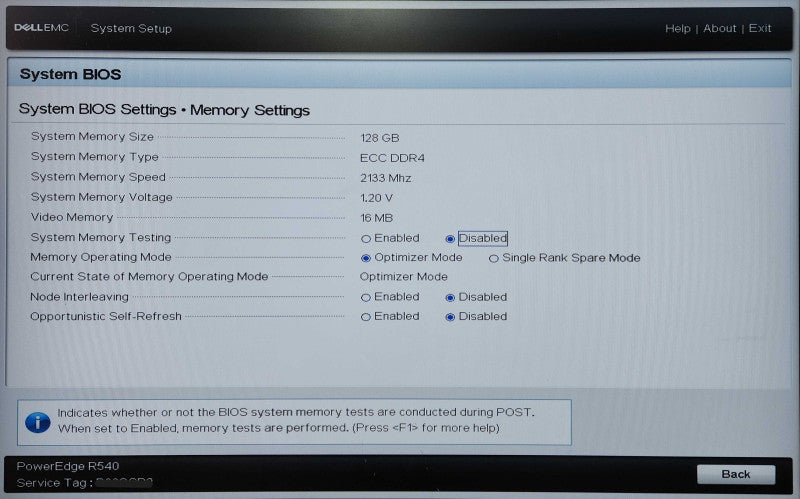Click the 16 MB video memory value
Screen dimensions: 800x499
coord(377,218)
